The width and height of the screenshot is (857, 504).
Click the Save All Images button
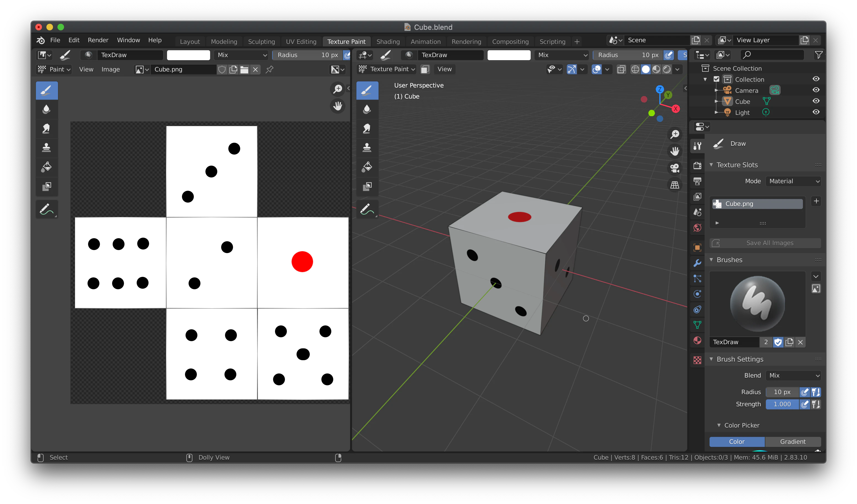pos(765,243)
